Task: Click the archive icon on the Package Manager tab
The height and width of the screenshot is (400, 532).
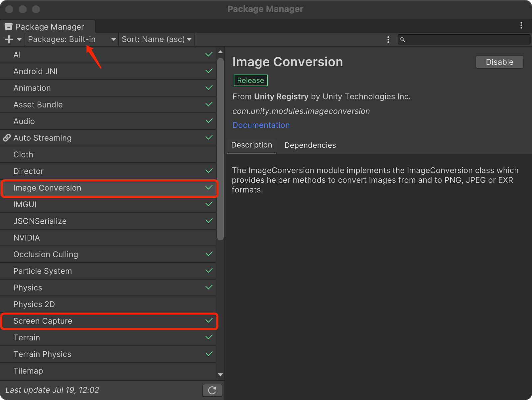Action: [9, 27]
